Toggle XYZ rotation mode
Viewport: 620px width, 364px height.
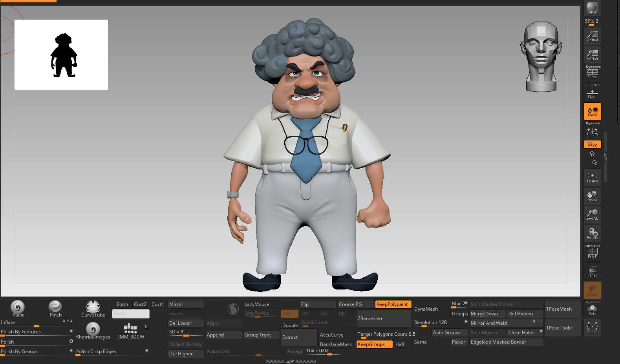click(x=592, y=144)
